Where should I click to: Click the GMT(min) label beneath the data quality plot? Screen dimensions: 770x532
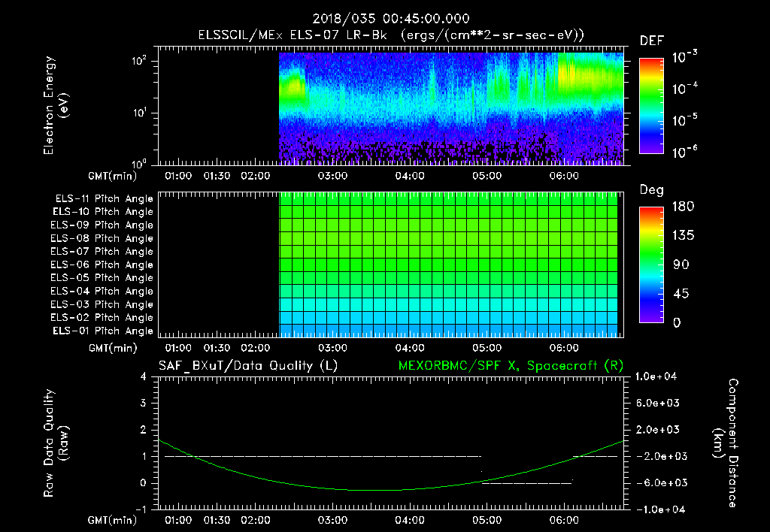pyautogui.click(x=113, y=520)
